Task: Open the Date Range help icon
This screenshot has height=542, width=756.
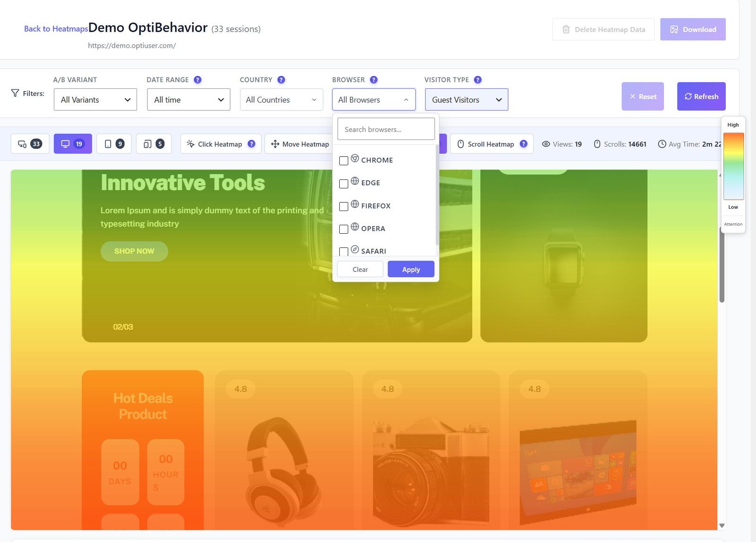Action: pos(198,80)
